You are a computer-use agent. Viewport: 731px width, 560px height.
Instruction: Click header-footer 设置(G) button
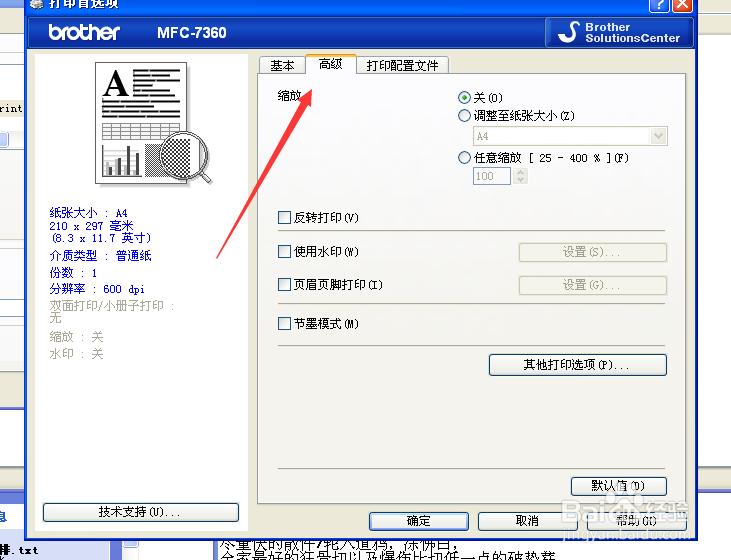click(593, 285)
